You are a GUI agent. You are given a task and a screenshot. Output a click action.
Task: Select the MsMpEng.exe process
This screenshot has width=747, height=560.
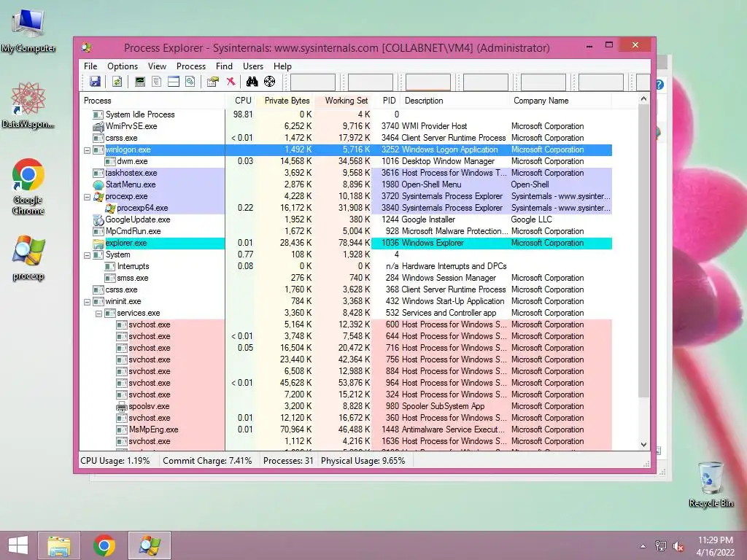point(345,429)
